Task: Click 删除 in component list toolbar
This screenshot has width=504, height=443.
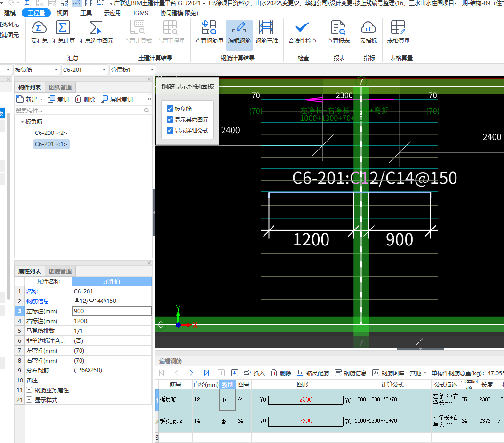Action: (x=85, y=99)
